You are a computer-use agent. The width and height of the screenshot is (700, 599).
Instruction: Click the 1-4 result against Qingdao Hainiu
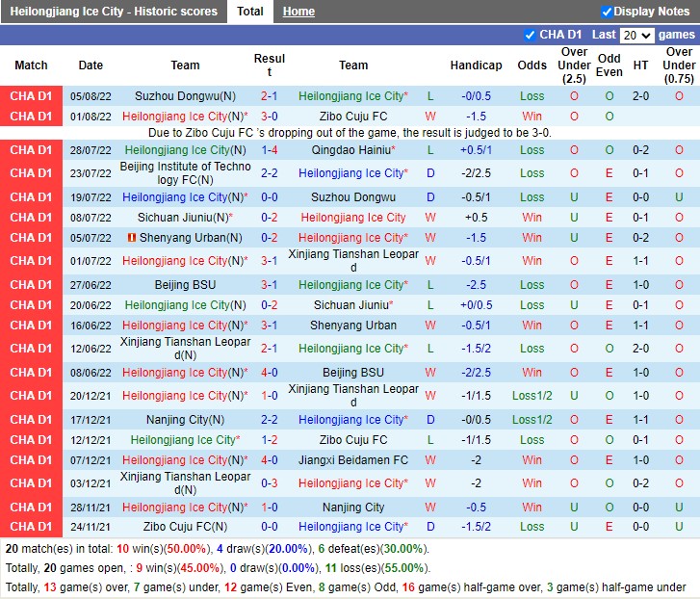[270, 150]
